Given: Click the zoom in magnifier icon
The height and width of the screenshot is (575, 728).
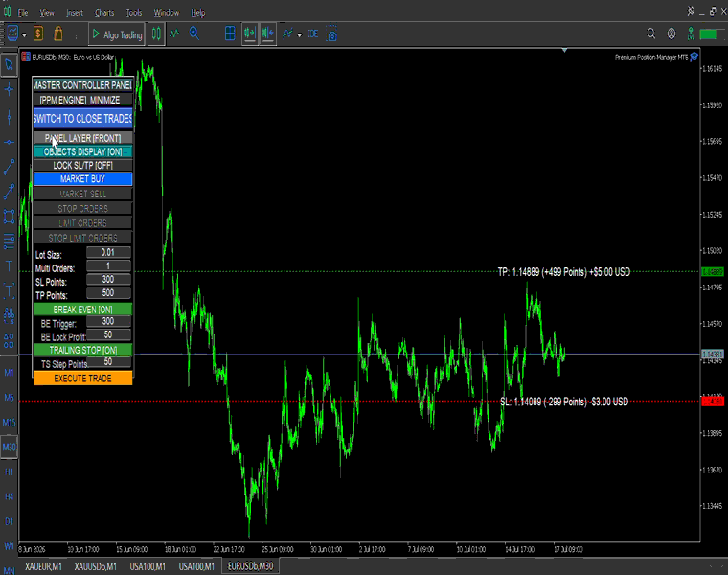Looking at the screenshot, I should click(x=194, y=34).
